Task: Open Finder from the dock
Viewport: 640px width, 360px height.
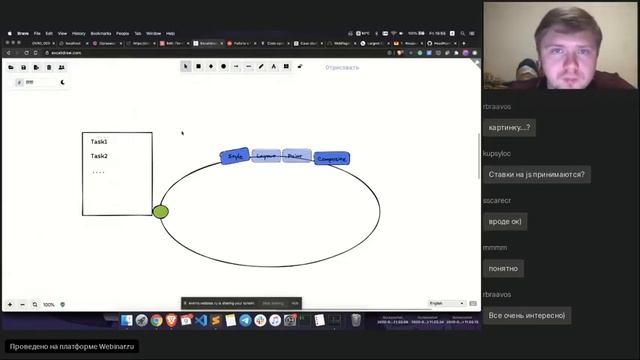Action: click(127, 320)
